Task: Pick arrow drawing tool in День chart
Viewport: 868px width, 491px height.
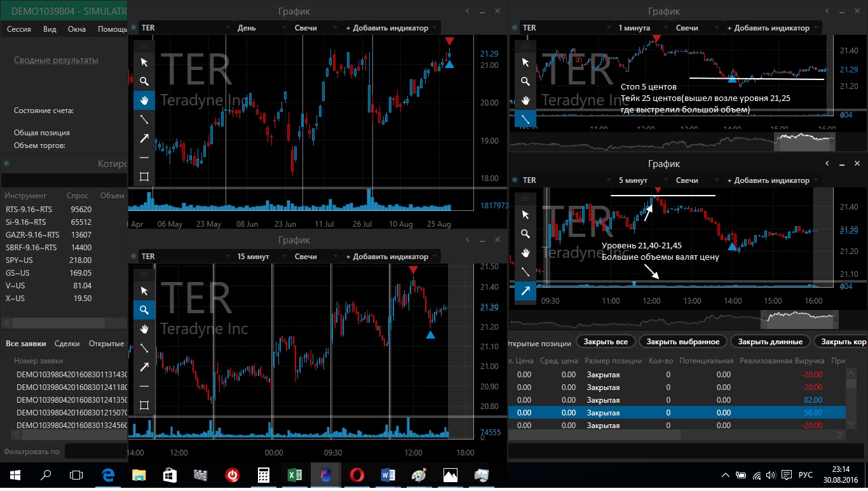Action: (x=144, y=138)
